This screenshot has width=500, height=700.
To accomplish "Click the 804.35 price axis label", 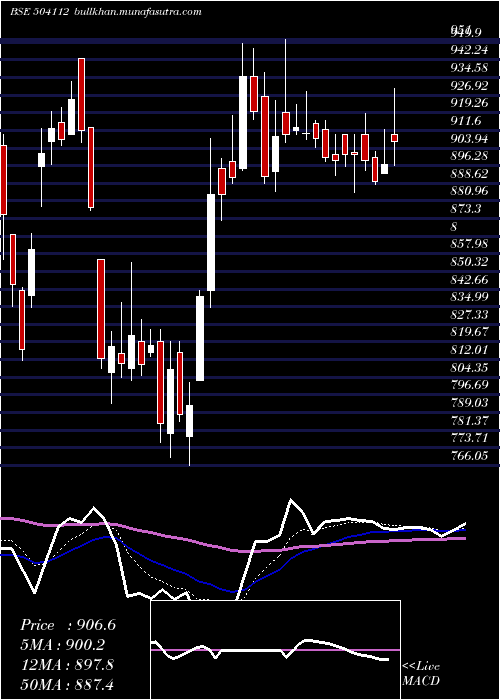I will [x=469, y=367].
